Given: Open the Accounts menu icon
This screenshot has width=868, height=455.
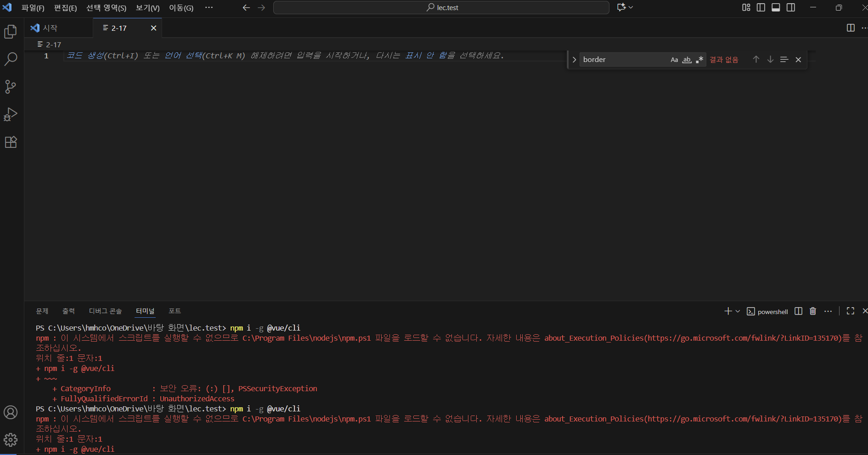Looking at the screenshot, I should 11,412.
